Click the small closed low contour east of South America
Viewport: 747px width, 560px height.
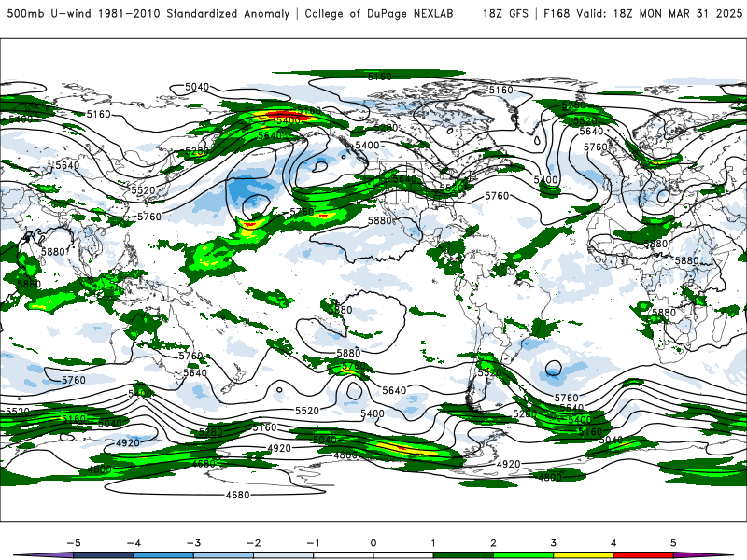[x=553, y=368]
